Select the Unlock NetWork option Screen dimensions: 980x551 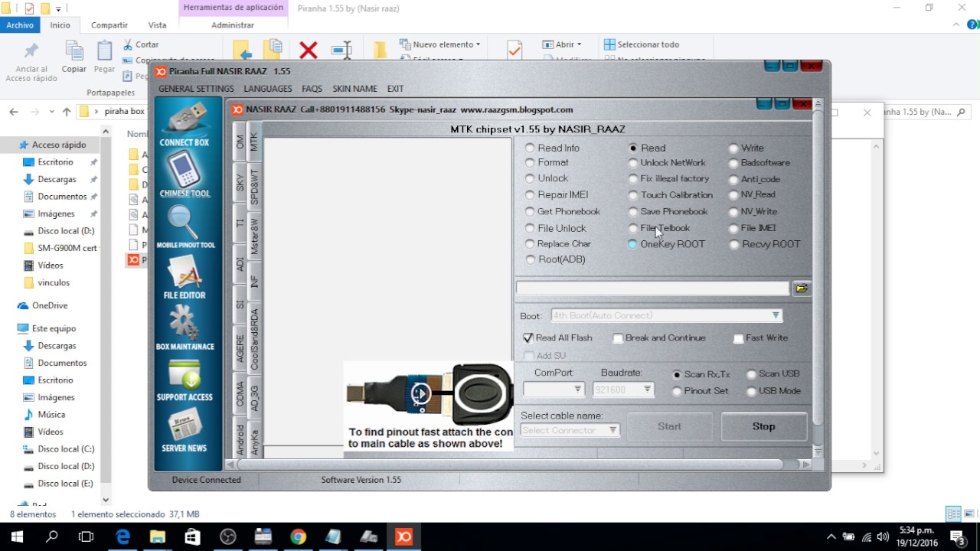click(x=632, y=162)
